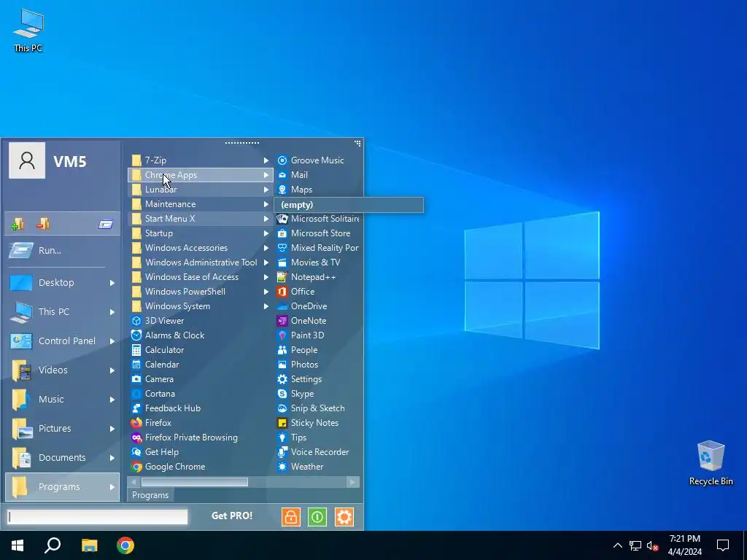This screenshot has width=747, height=560.
Task: Expand Windows PowerShell folder
Action: [200, 292]
